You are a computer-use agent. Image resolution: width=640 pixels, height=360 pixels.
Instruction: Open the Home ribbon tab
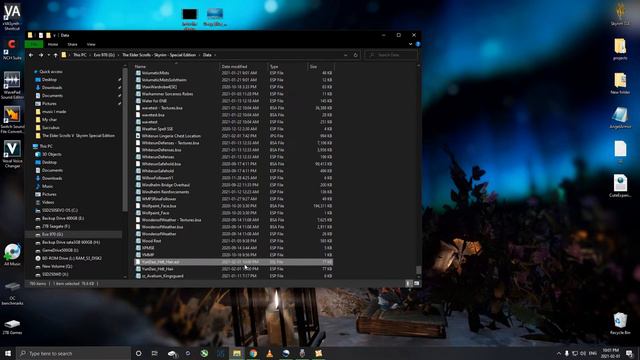(x=53, y=44)
